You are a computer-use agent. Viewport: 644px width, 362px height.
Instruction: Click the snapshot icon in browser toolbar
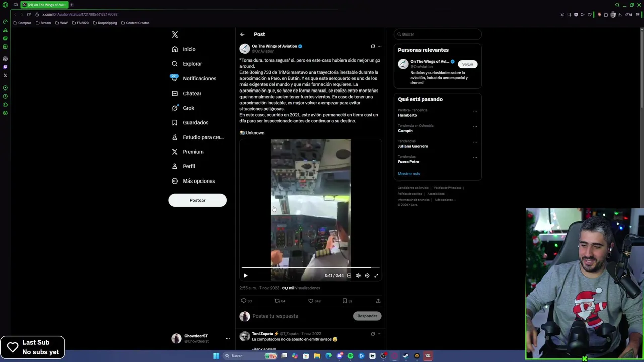[569, 15]
